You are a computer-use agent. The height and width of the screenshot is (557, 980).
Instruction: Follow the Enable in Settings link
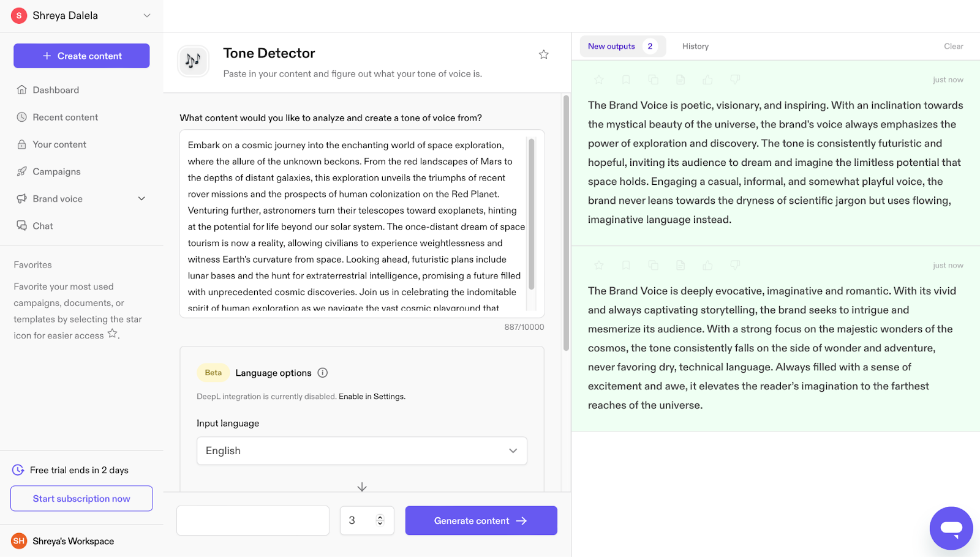click(x=372, y=397)
